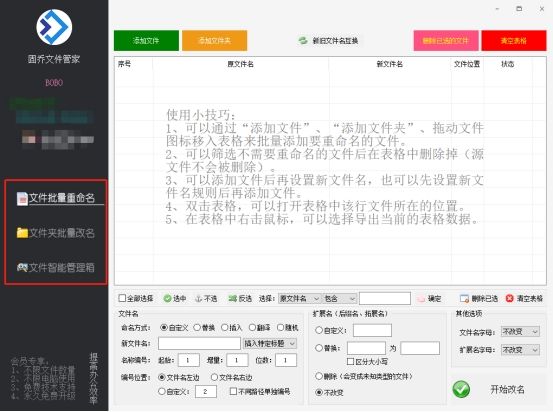
Task: Click the 选中 toolbar label
Action: tap(180, 298)
